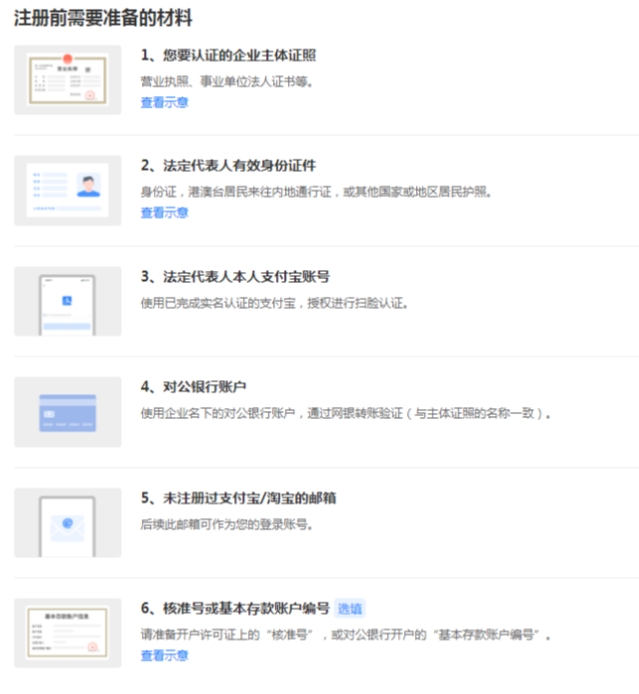The height and width of the screenshot is (694, 639).
Task: Click the blue bank card illustration
Action: pos(68,412)
